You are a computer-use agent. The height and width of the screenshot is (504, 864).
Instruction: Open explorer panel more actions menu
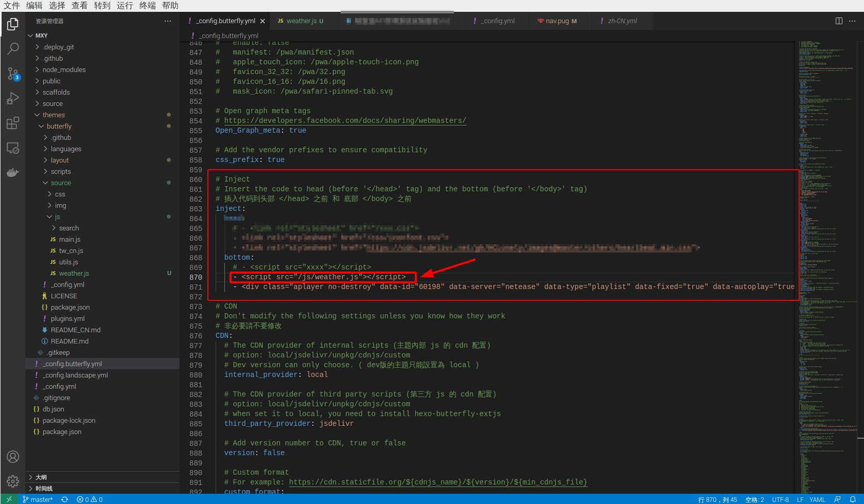point(168,21)
